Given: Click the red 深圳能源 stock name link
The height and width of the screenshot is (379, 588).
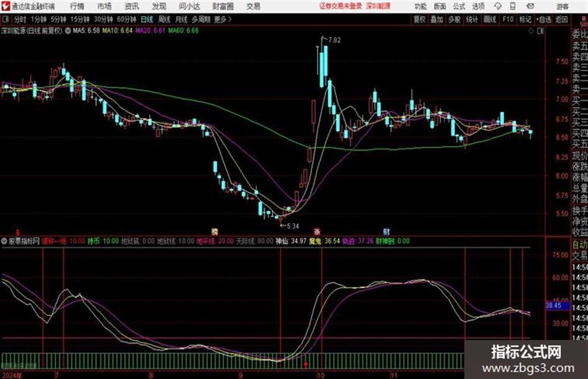Looking at the screenshot, I should [x=378, y=6].
